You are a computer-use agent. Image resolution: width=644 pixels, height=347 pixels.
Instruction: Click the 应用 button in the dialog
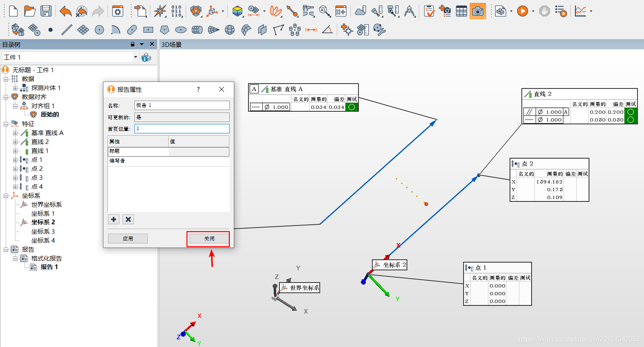[128, 239]
